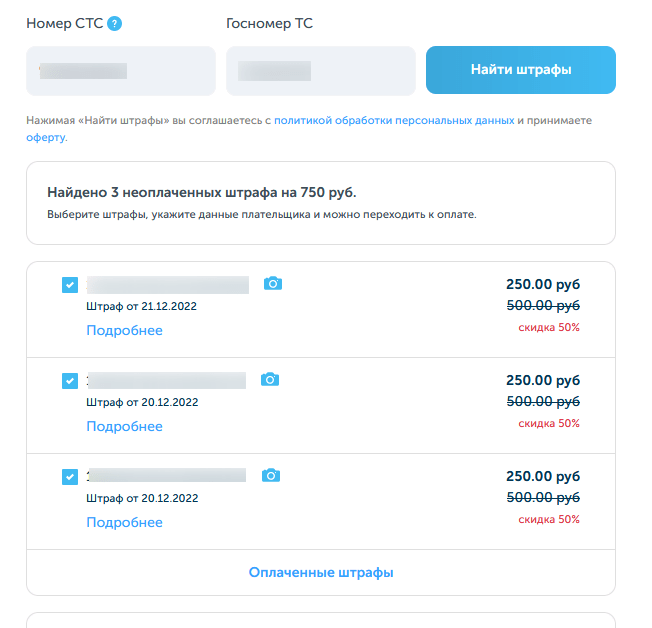Focus the Номер СТС input field

point(121,71)
